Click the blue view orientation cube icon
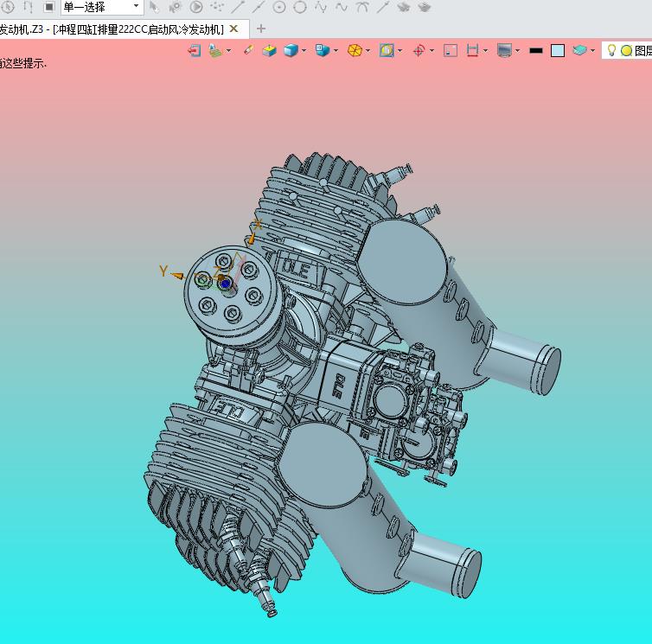This screenshot has width=652, height=644. pyautogui.click(x=323, y=51)
